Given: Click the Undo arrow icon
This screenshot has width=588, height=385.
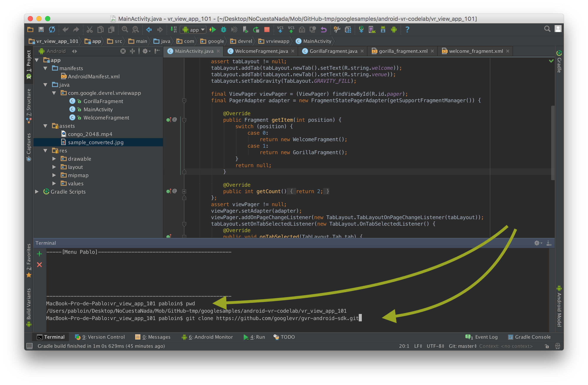Looking at the screenshot, I should coord(65,30).
